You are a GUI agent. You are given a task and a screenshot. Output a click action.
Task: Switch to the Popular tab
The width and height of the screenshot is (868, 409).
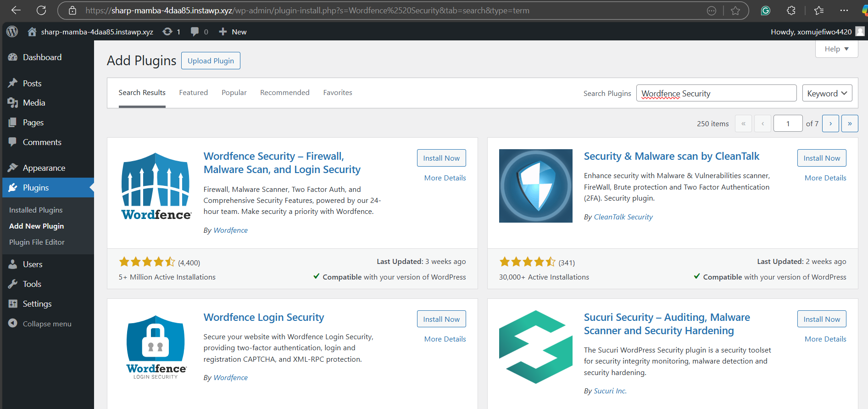click(234, 93)
